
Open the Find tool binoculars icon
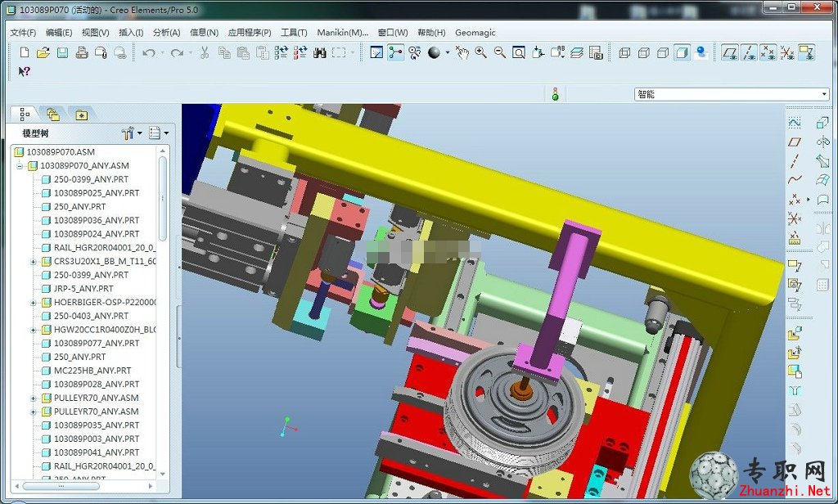click(320, 52)
